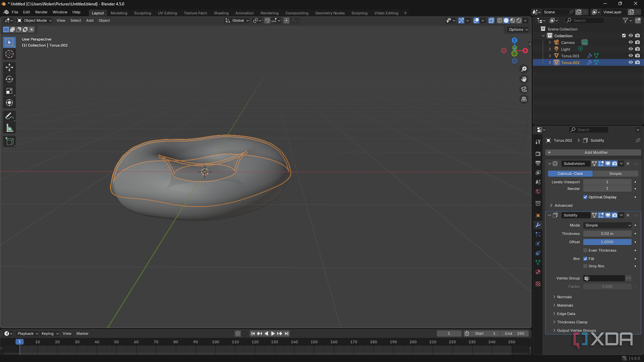Select the Measure tool
644x362 pixels.
(9, 128)
